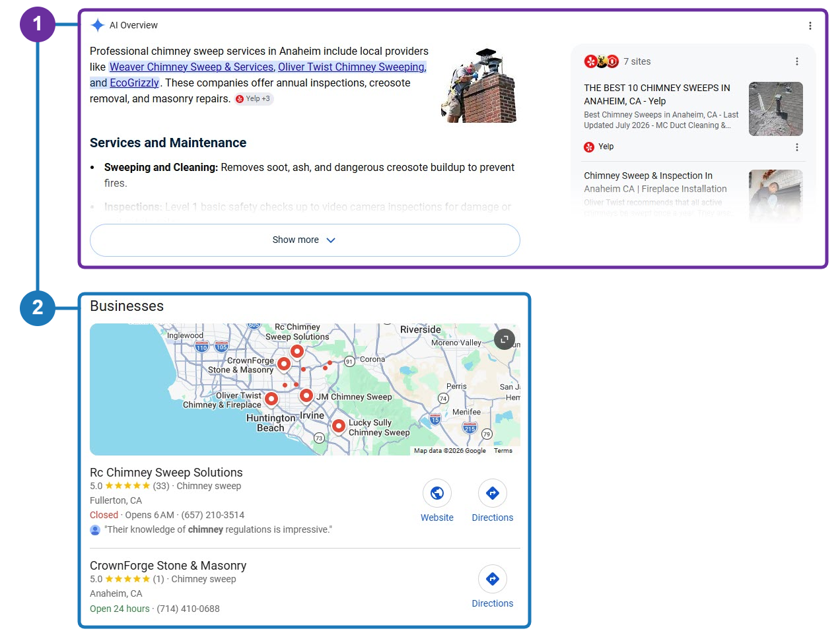840x637 pixels.
Task: Click the chimney sweep photo in AI Overview
Action: [480, 84]
